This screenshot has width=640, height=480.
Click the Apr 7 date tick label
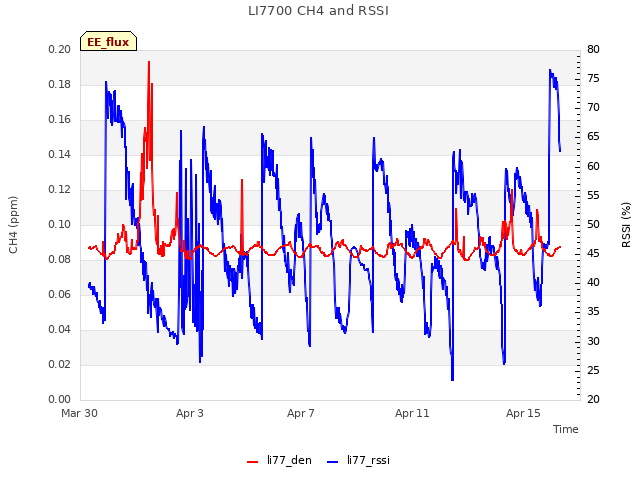pos(301,413)
